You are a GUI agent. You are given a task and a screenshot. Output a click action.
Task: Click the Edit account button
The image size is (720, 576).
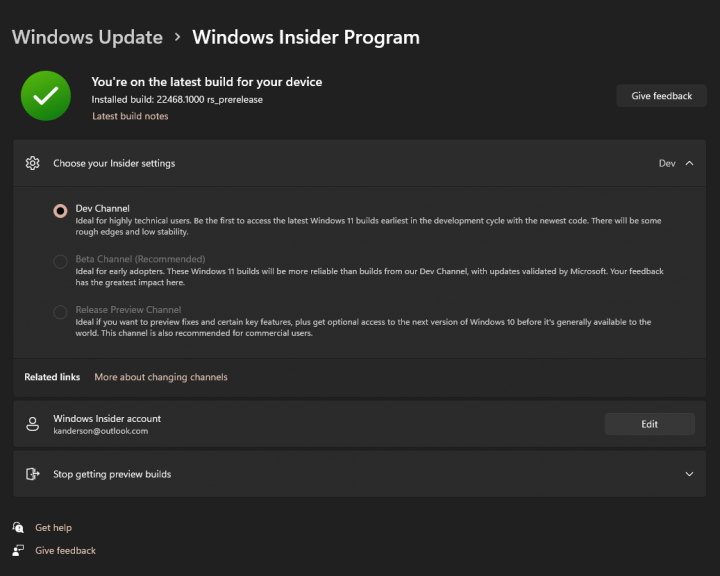click(x=649, y=424)
